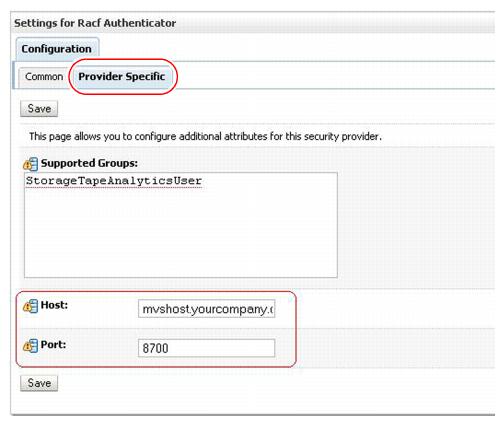Image resolution: width=503 pixels, height=424 pixels.
Task: Select the Provider Specific sub-tab
Action: coord(122,77)
